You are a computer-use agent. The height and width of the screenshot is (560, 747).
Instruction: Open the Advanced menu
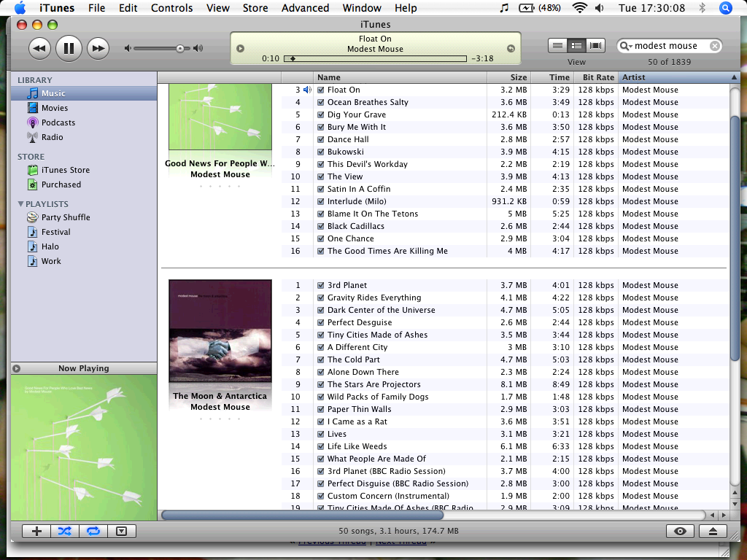coord(306,8)
